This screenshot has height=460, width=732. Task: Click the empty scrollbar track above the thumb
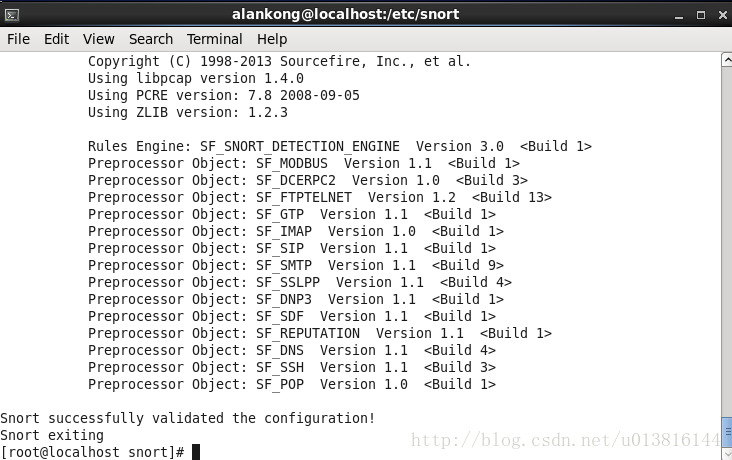point(727,242)
